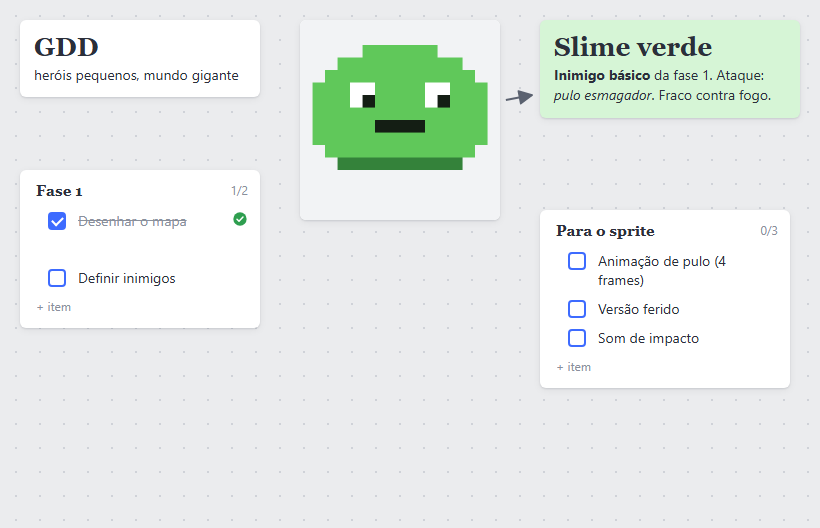820x528 pixels.
Task: Check the Definir inimigos checkbox
Action: 57,278
